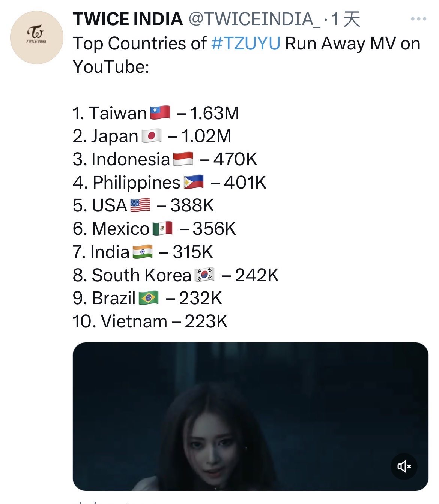
Task: Click the Mexico flag emoji
Action: point(162,228)
